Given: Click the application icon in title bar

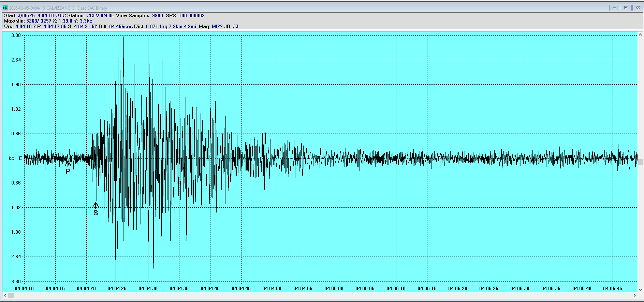Looking at the screenshot, I should pyautogui.click(x=5, y=8).
